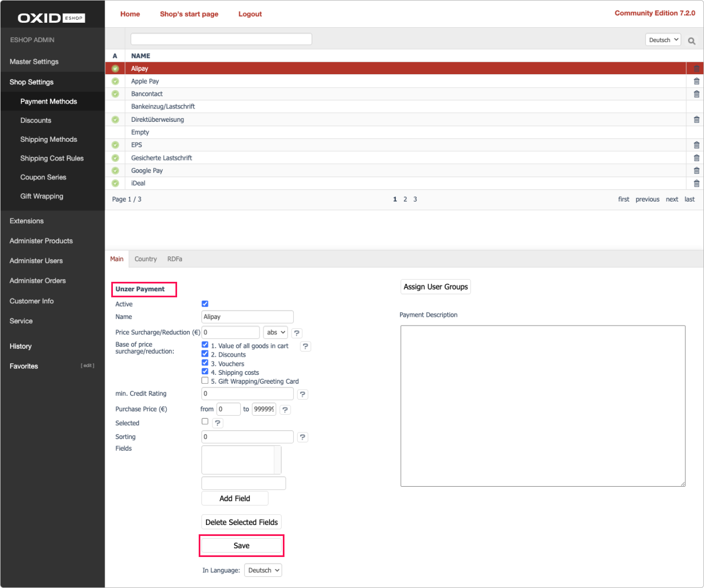Screen dimensions: 704x588
Task: Open help beside the Selected checkbox
Action: pos(217,422)
